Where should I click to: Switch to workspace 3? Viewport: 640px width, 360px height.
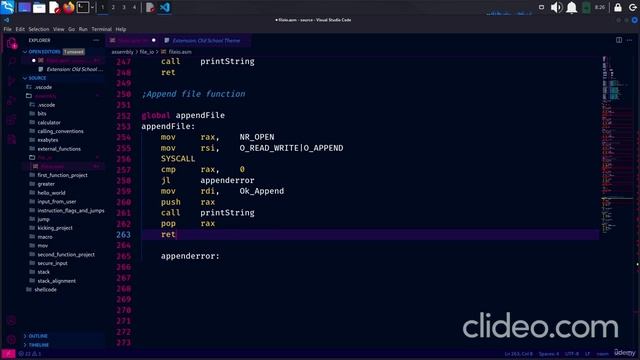click(x=124, y=7)
